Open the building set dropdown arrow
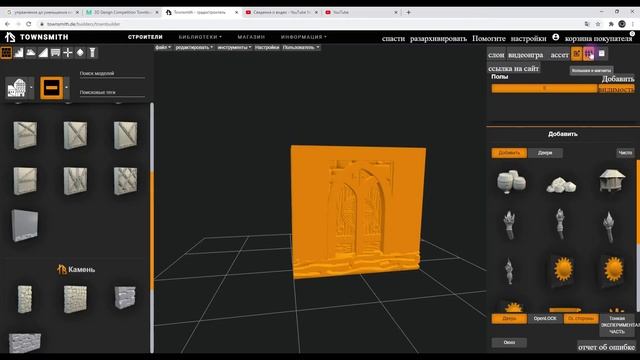640x360 pixels. (x=31, y=87)
